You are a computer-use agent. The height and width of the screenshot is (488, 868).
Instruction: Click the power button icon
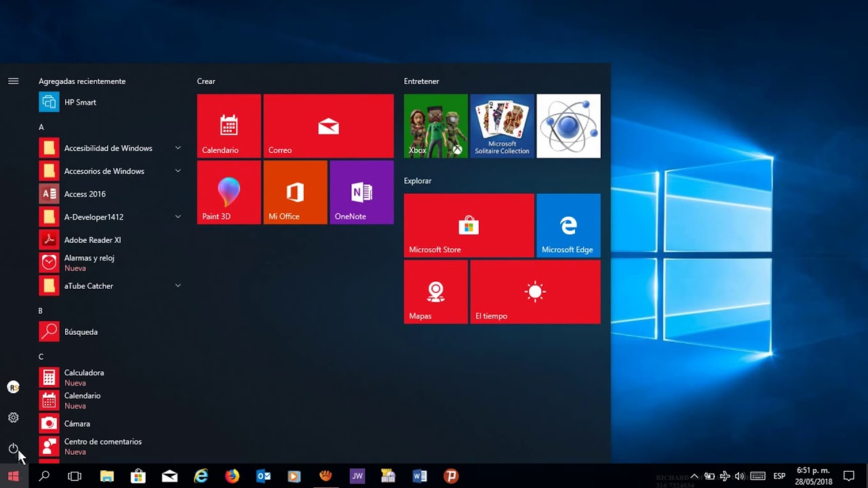pyautogui.click(x=13, y=448)
